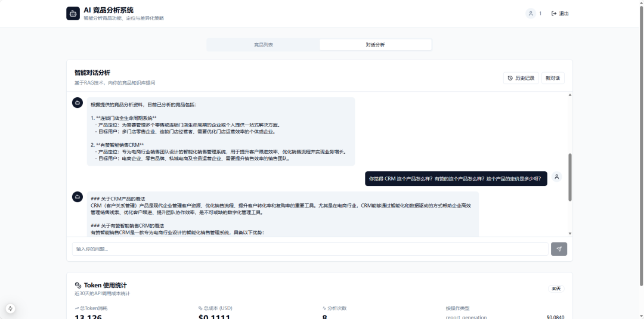The width and height of the screenshot is (644, 319).
Task: Click the Token 使用统计 coins icon
Action: point(78,285)
